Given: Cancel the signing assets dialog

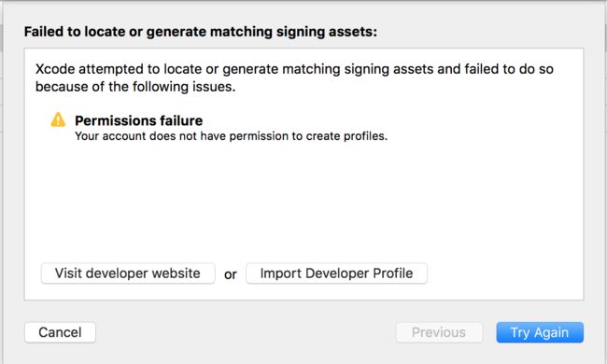Looking at the screenshot, I should [x=60, y=332].
